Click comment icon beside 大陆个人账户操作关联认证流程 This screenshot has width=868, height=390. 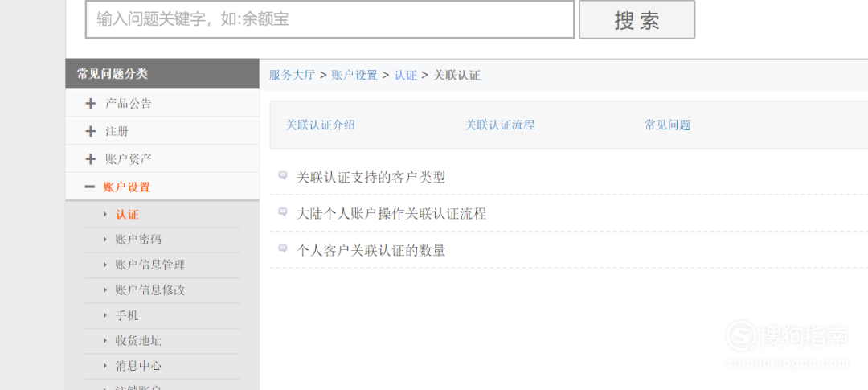point(283,211)
